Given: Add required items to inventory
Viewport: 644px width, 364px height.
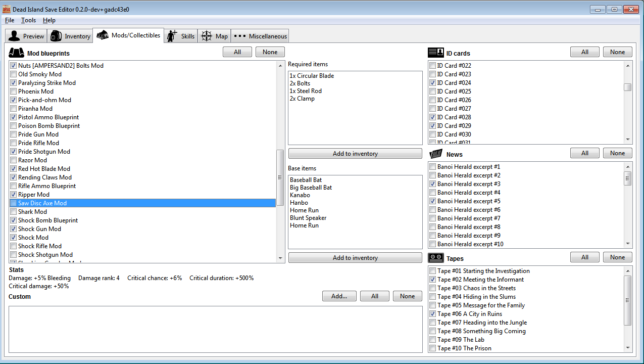Looking at the screenshot, I should (355, 154).
